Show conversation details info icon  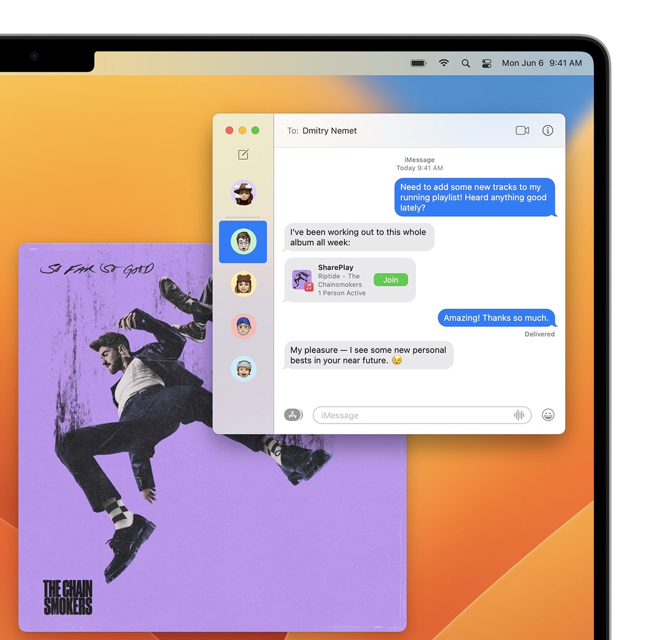pyautogui.click(x=547, y=130)
